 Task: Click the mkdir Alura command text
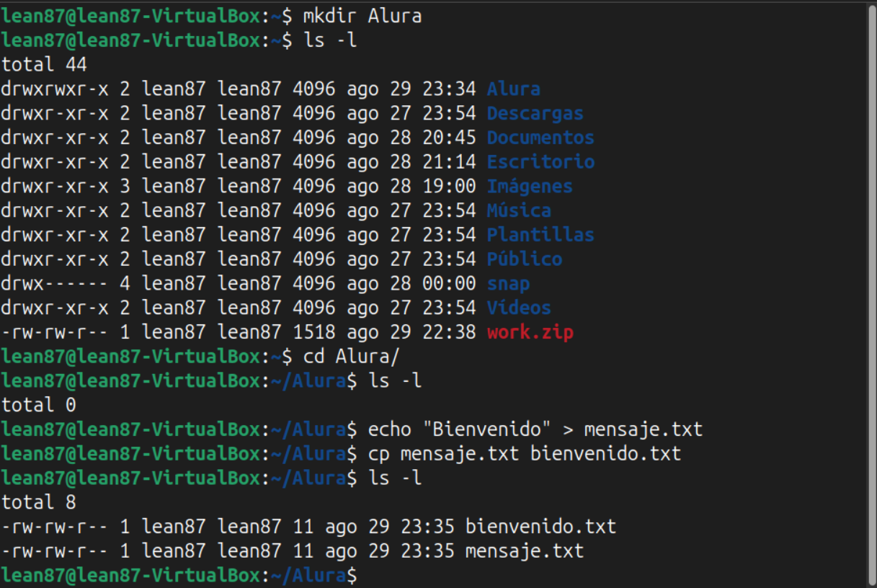click(362, 17)
